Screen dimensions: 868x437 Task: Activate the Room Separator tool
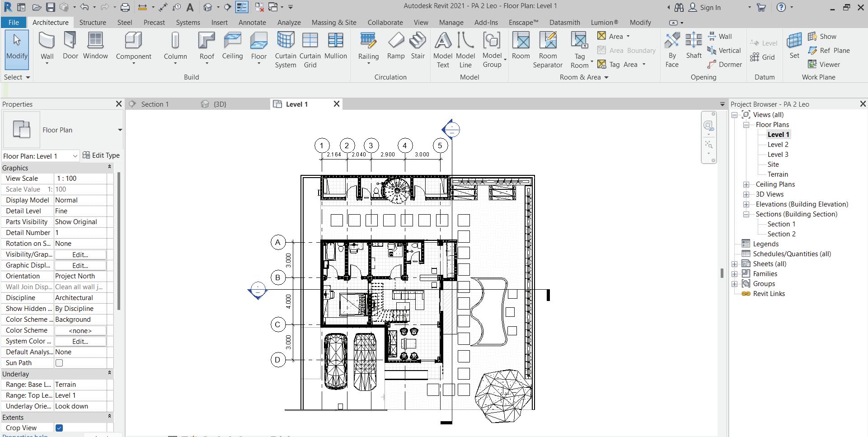click(x=548, y=50)
